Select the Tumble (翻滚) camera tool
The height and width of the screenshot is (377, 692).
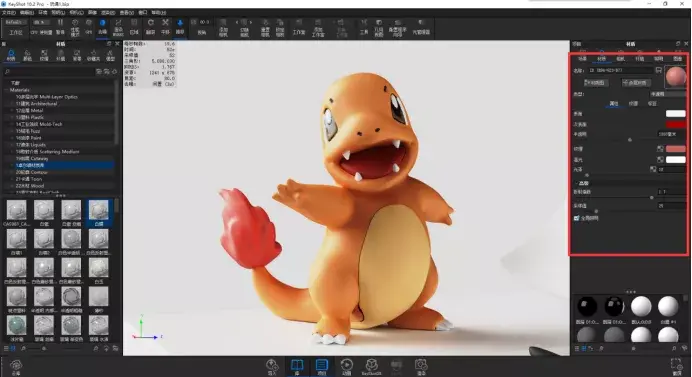pos(150,26)
